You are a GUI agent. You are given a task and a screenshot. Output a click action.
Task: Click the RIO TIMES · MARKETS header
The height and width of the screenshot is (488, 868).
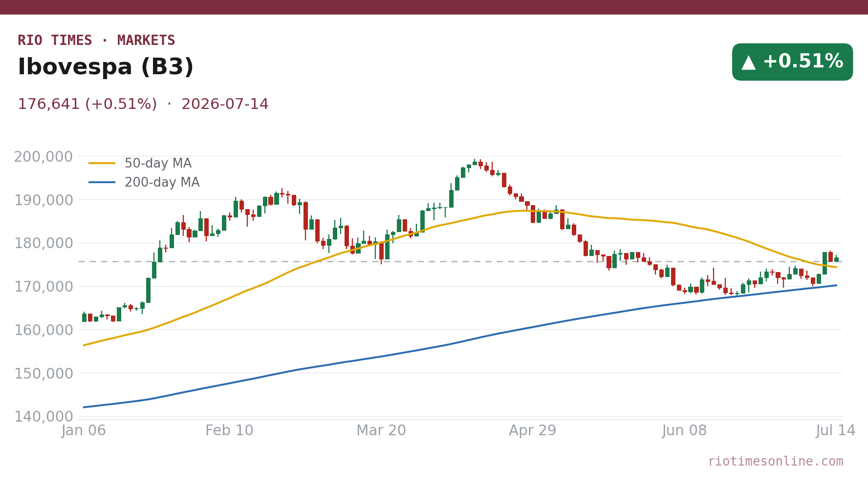[x=96, y=41]
